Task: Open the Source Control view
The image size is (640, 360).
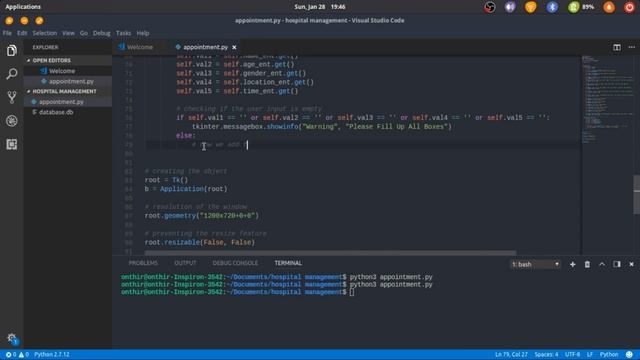Action: tap(11, 97)
